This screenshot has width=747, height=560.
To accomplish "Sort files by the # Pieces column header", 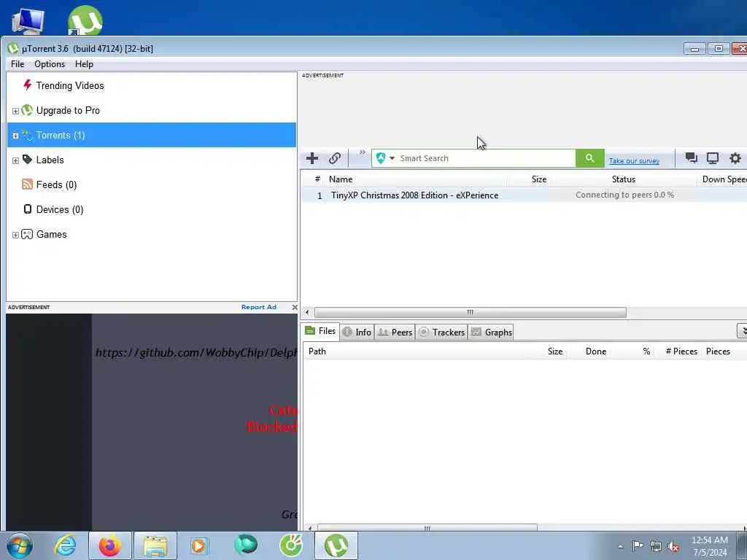I will pos(681,351).
